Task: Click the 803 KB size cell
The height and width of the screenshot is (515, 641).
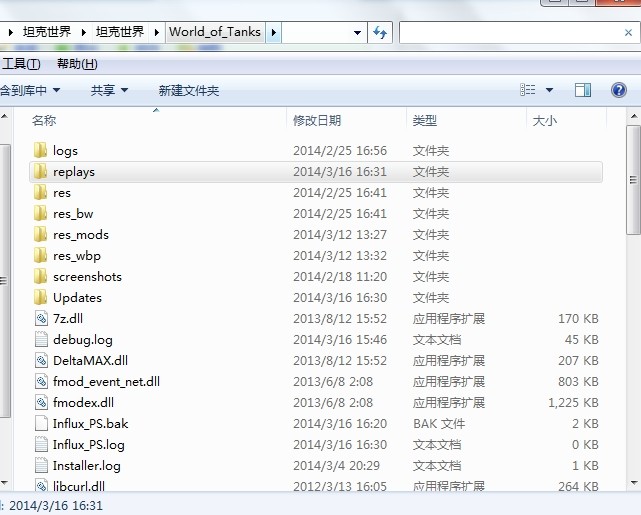Action: [x=578, y=382]
